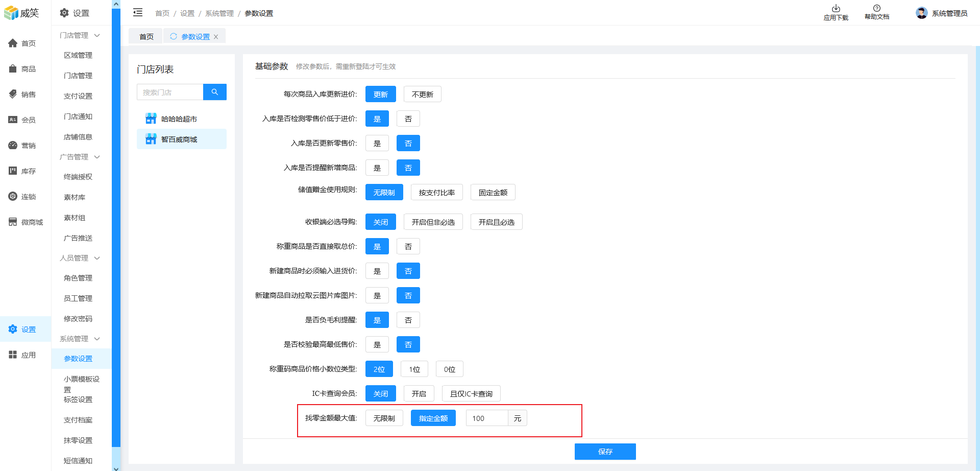The width and height of the screenshot is (980, 471).
Task: Open the 帮助文档 help icon
Action: [876, 9]
